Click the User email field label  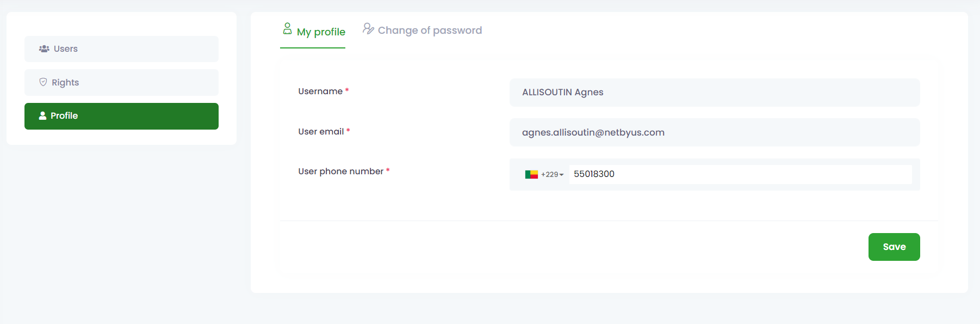pyautogui.click(x=321, y=132)
